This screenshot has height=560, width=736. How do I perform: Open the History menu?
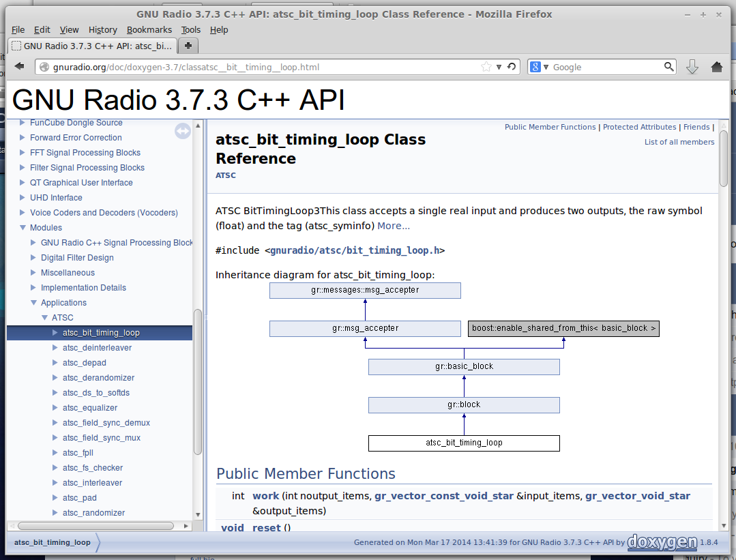point(103,30)
